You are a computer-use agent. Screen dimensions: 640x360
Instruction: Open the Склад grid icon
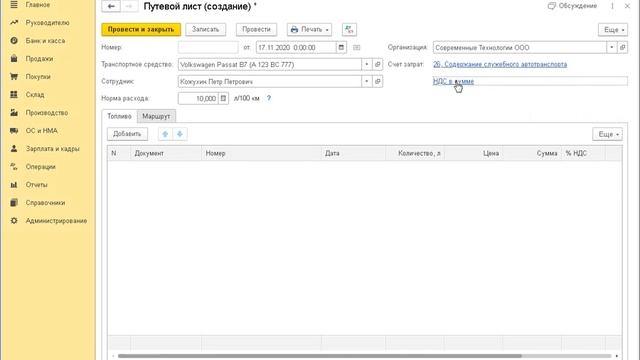(14, 95)
